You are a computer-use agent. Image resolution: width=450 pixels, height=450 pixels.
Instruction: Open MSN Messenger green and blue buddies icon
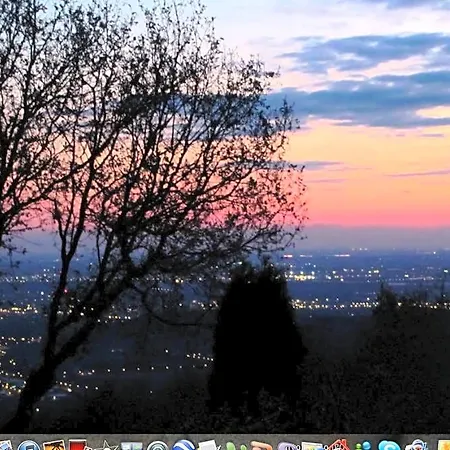(363, 446)
